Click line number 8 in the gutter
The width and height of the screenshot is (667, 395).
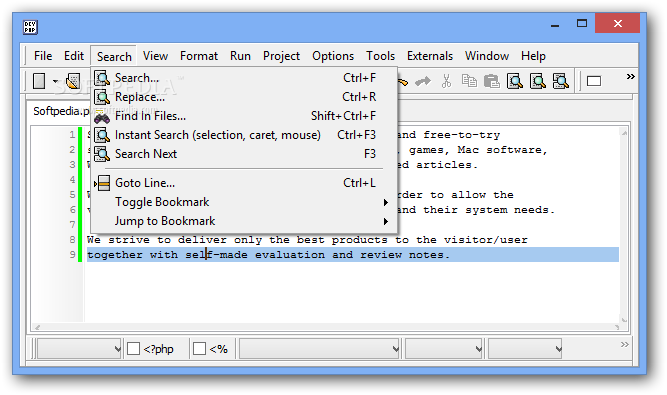(x=72, y=240)
